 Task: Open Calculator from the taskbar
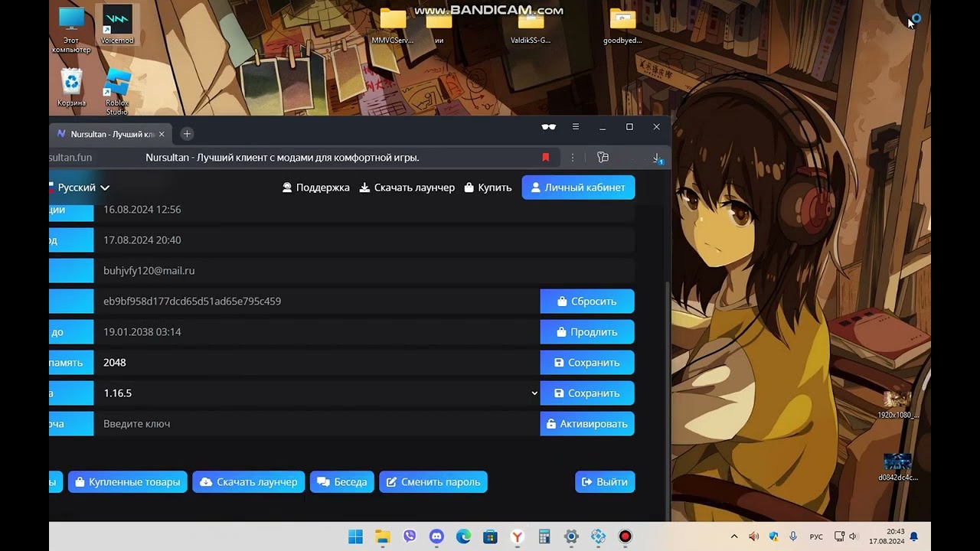(544, 536)
